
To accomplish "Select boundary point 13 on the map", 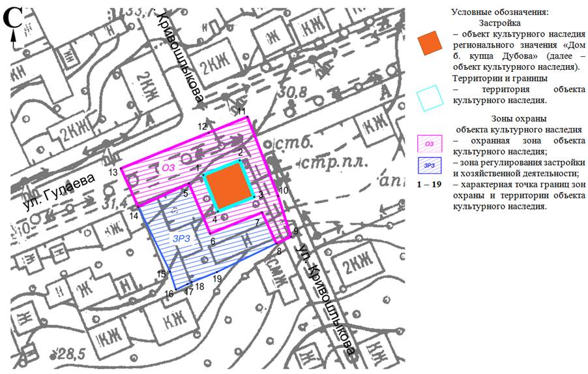I will 113,172.
